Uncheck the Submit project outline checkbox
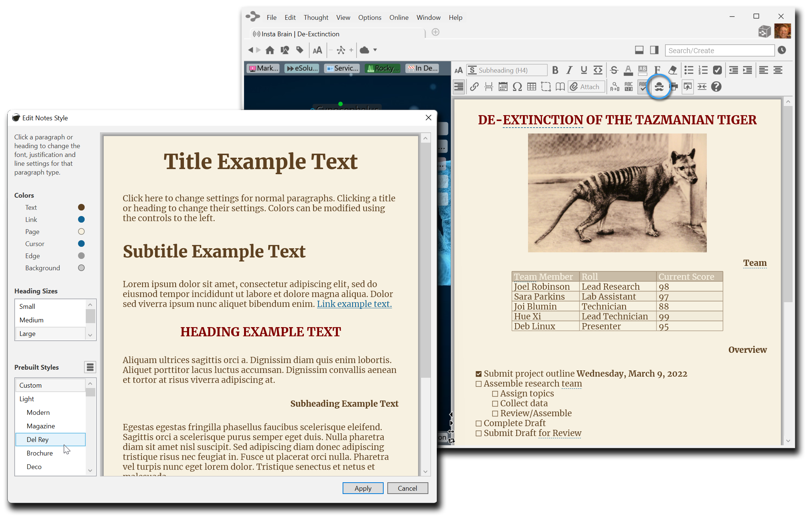Screen dimensions: 812x516 478,373
